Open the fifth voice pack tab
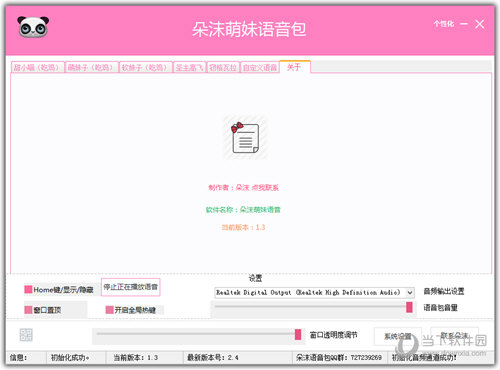500x370 pixels. click(223, 68)
